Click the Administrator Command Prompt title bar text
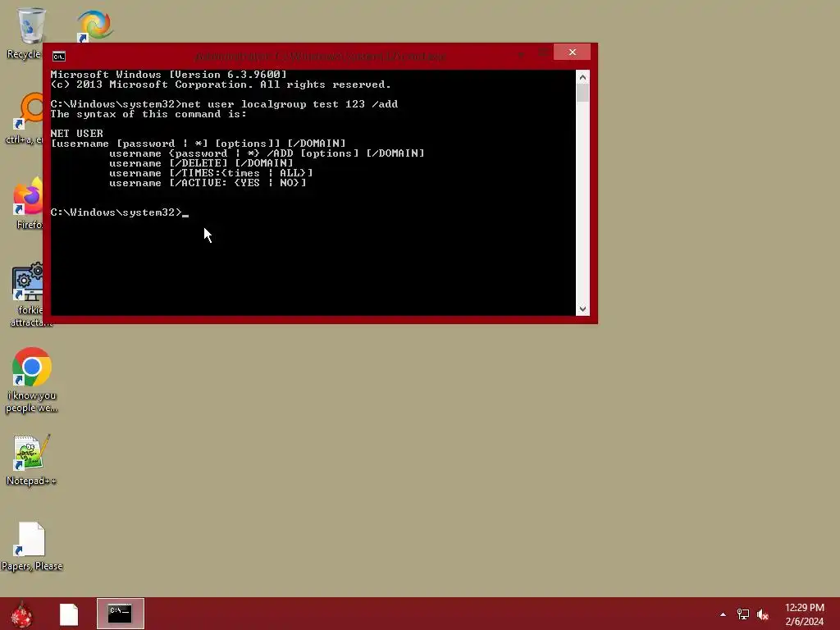 (x=320, y=56)
